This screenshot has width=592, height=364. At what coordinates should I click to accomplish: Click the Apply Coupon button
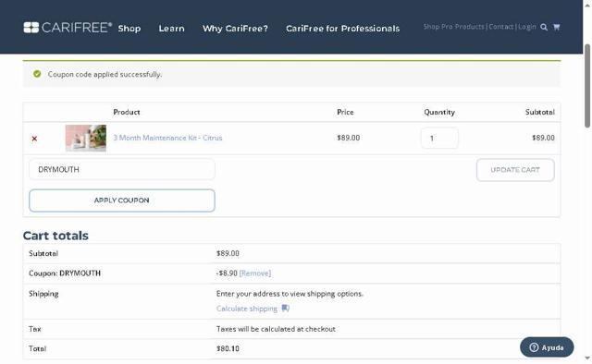pos(122,200)
